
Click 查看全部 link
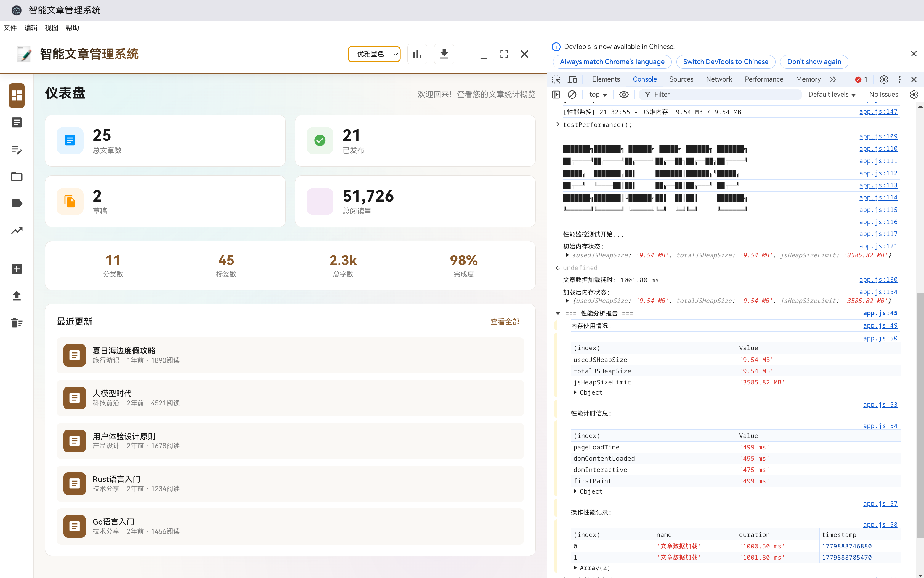click(x=505, y=322)
